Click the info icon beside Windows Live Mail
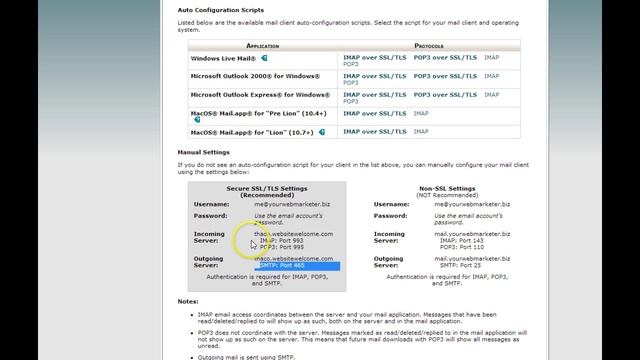The height and width of the screenshot is (360, 640). pyautogui.click(x=264, y=58)
